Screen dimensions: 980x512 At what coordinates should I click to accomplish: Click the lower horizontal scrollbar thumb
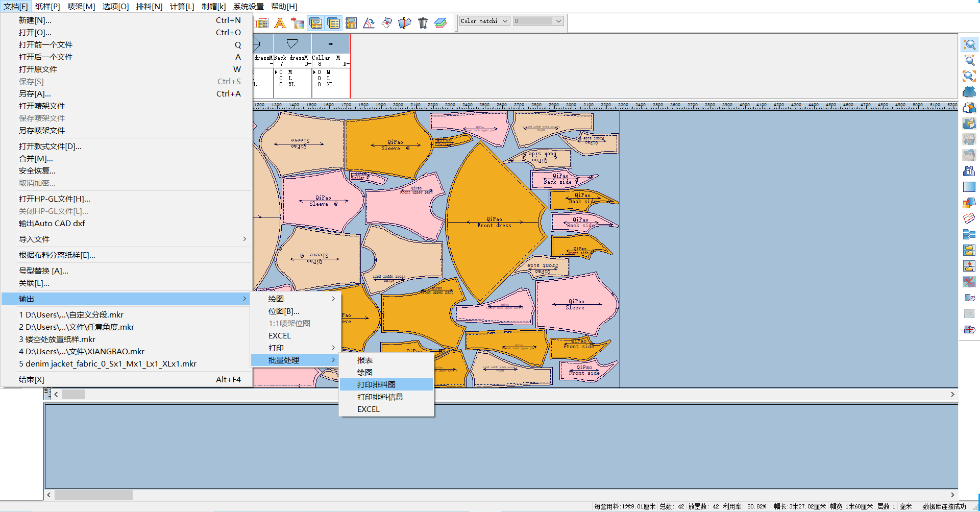[93, 495]
